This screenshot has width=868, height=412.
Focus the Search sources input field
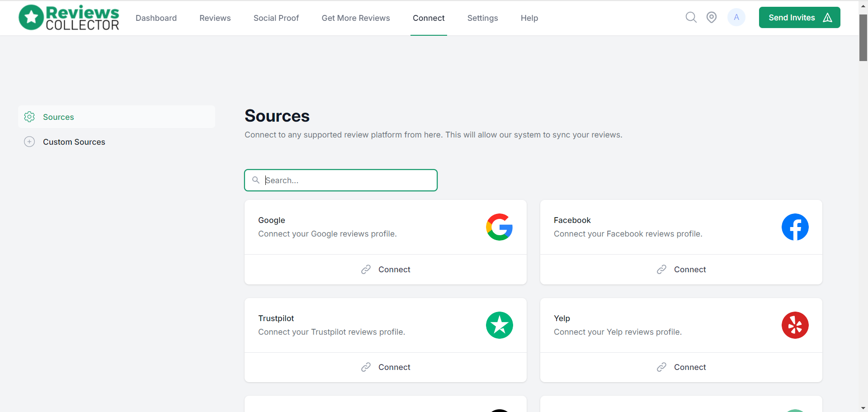coord(341,180)
